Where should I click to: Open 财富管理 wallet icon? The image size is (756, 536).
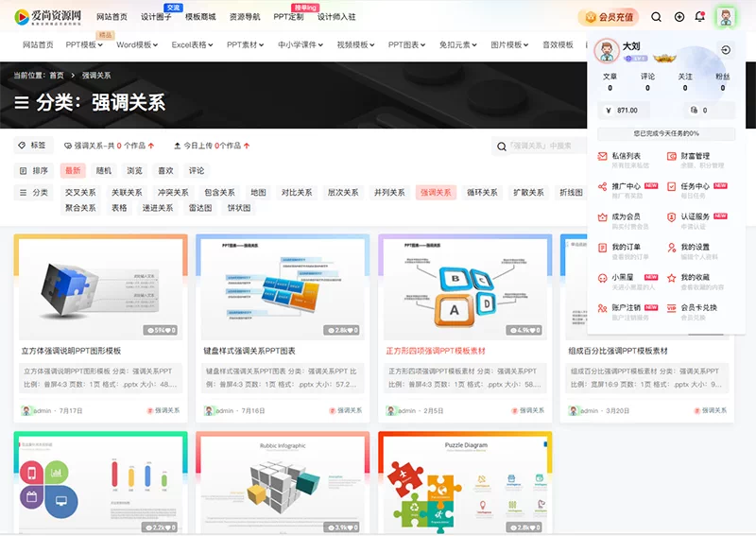pos(671,156)
